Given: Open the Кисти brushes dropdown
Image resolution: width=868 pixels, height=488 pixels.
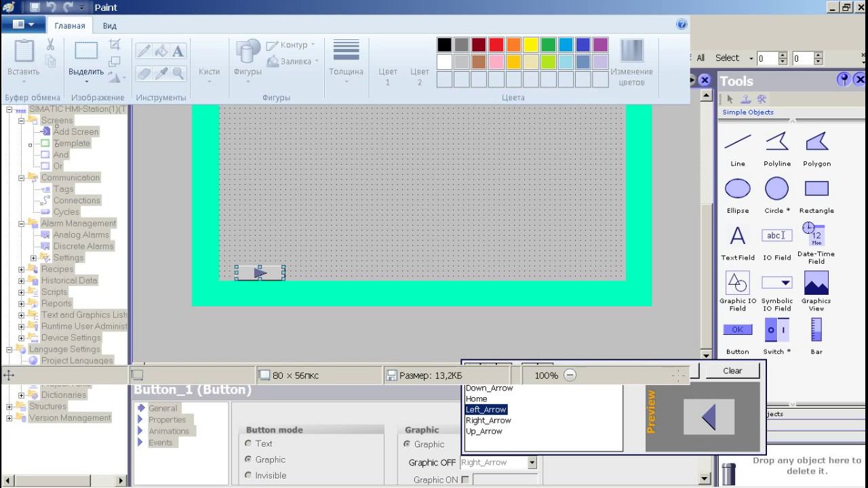Looking at the screenshot, I should (x=209, y=61).
